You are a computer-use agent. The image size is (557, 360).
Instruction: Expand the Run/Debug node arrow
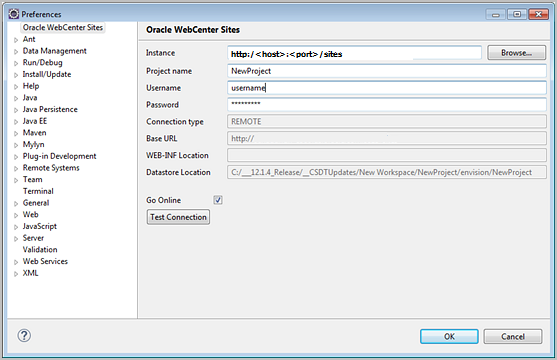[16, 63]
